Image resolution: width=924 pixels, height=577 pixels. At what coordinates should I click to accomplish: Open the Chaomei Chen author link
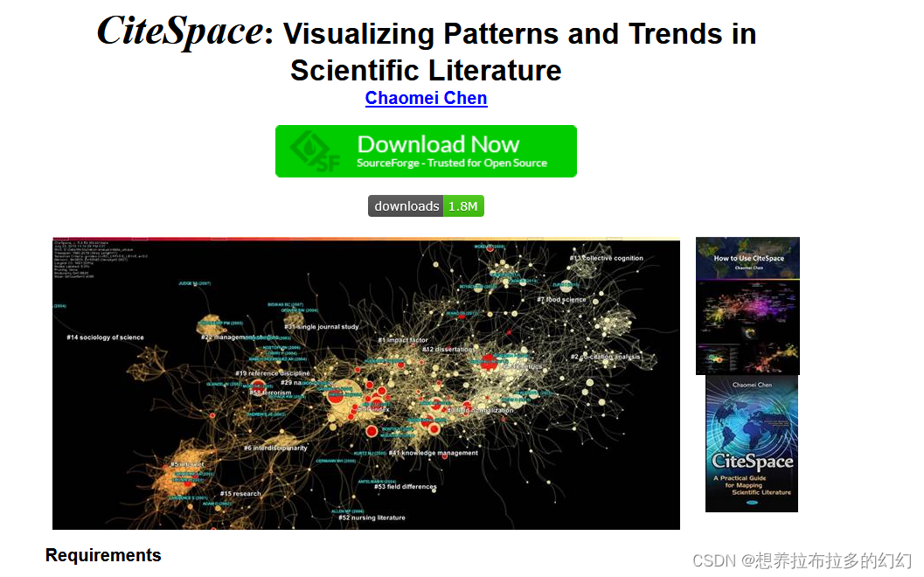(x=426, y=98)
